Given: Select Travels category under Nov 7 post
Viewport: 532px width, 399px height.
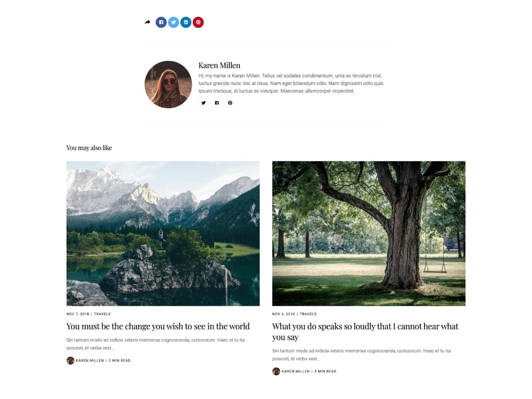Looking at the screenshot, I should tap(102, 314).
